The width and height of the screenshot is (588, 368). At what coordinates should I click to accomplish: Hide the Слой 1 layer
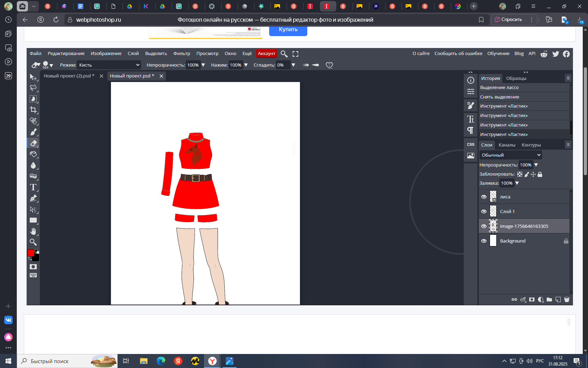(x=484, y=212)
